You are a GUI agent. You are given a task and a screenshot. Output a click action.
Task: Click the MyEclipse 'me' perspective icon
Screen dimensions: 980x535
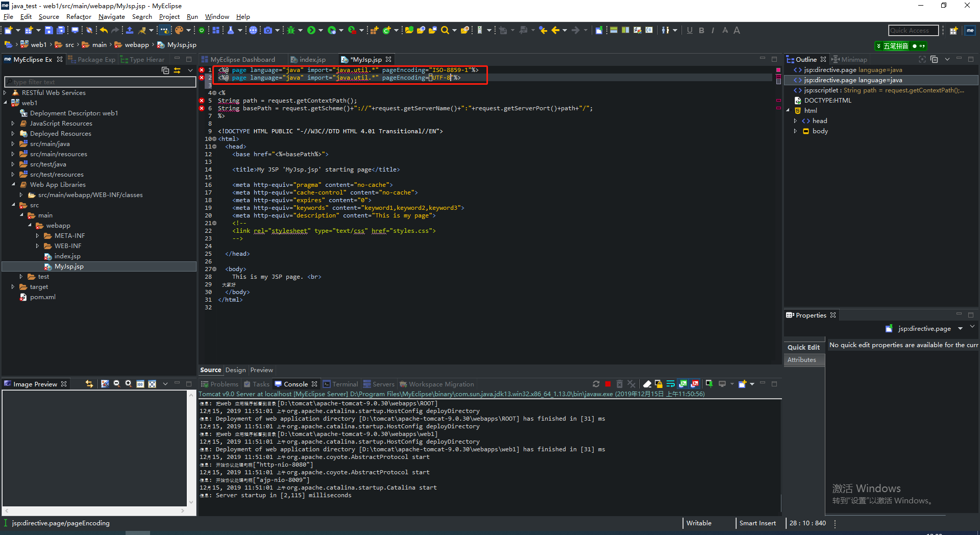point(970,31)
